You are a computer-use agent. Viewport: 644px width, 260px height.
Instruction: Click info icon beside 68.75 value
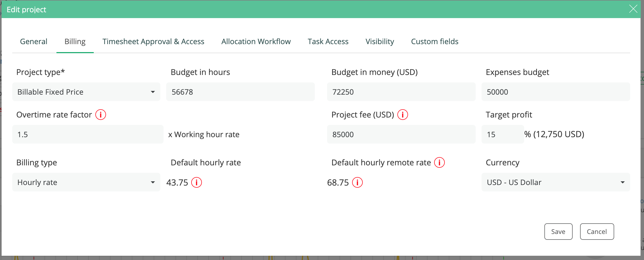(x=357, y=182)
